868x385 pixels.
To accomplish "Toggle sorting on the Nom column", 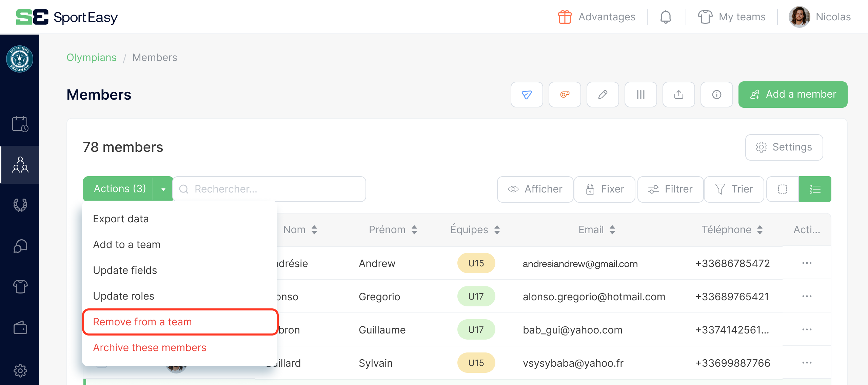I will click(314, 229).
